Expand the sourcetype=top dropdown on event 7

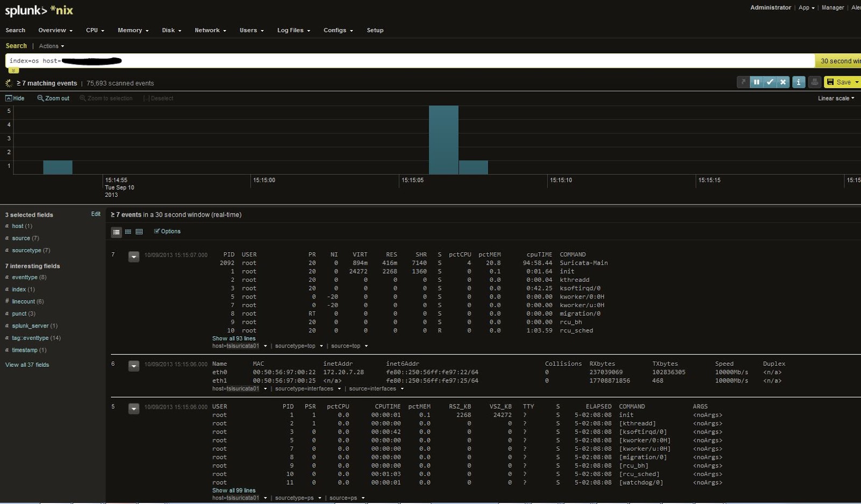coord(322,346)
